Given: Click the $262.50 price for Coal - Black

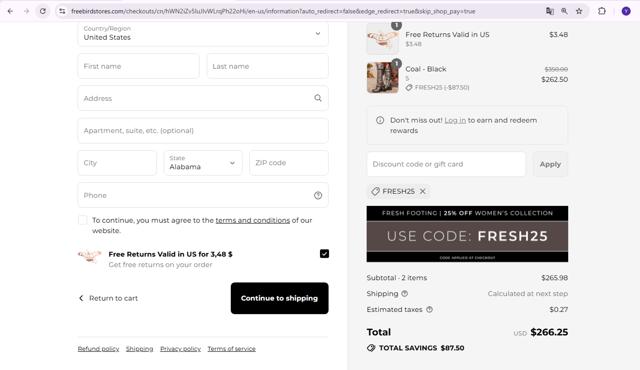Looking at the screenshot, I should point(554,80).
